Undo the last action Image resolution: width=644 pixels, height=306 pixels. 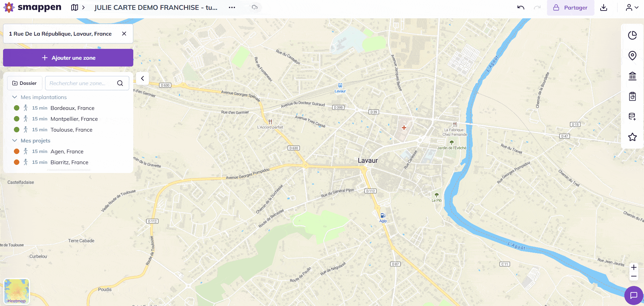pyautogui.click(x=521, y=7)
